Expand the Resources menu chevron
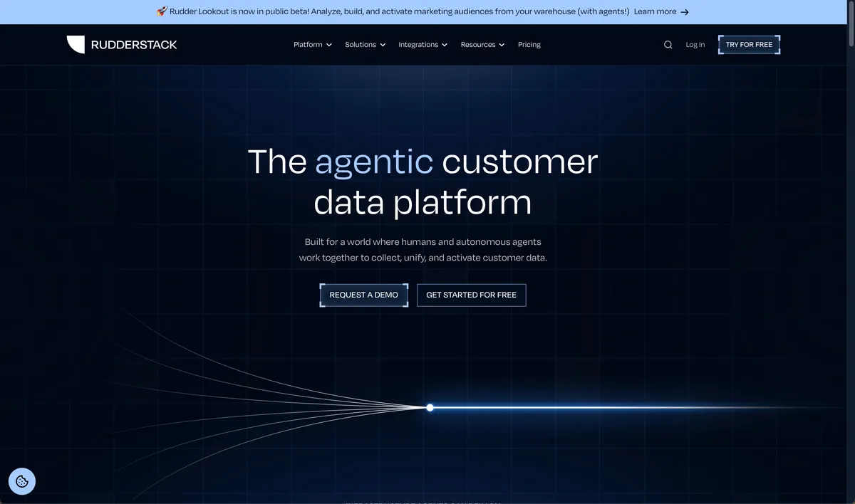Image resolution: width=855 pixels, height=504 pixels. (502, 45)
